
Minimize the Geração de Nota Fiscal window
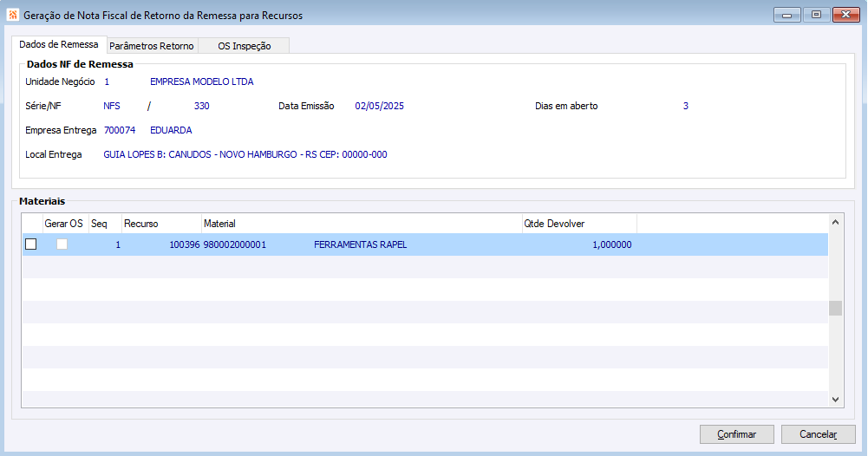pos(786,15)
